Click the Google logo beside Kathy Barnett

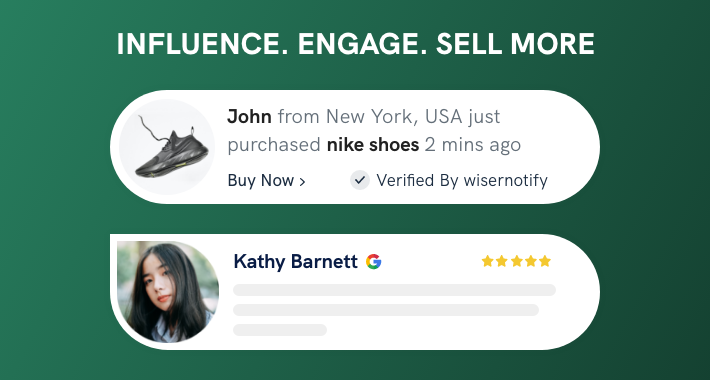click(x=374, y=262)
